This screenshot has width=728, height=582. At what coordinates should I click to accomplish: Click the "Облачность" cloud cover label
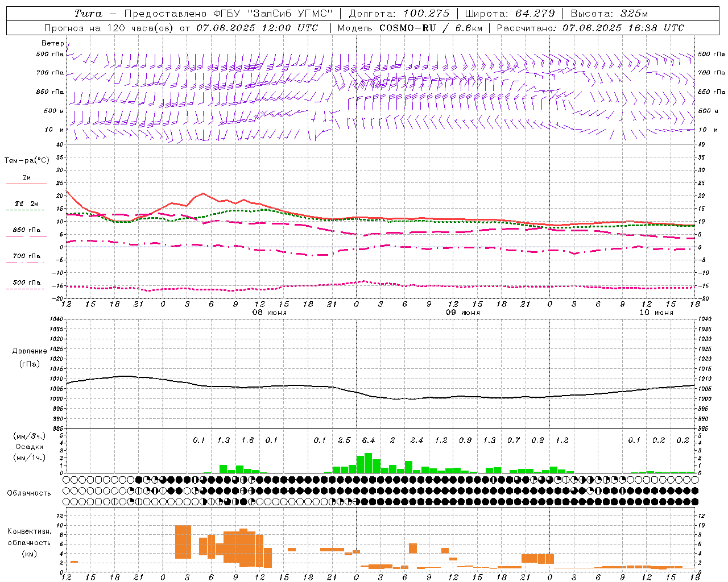[x=29, y=493]
